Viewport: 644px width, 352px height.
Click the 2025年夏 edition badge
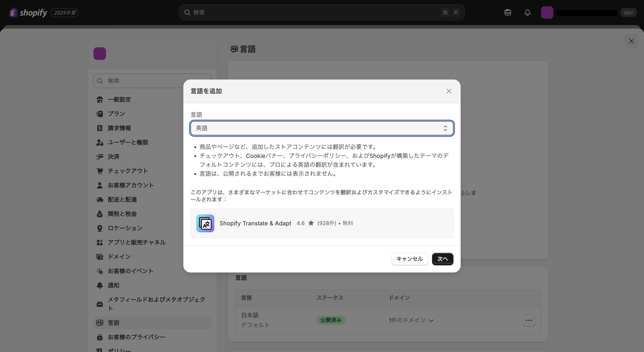coord(65,13)
